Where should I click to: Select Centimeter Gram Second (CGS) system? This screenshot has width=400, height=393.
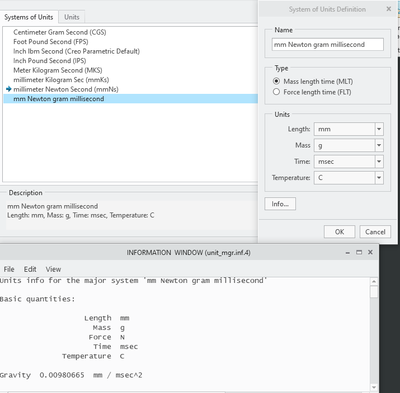pyautogui.click(x=60, y=32)
